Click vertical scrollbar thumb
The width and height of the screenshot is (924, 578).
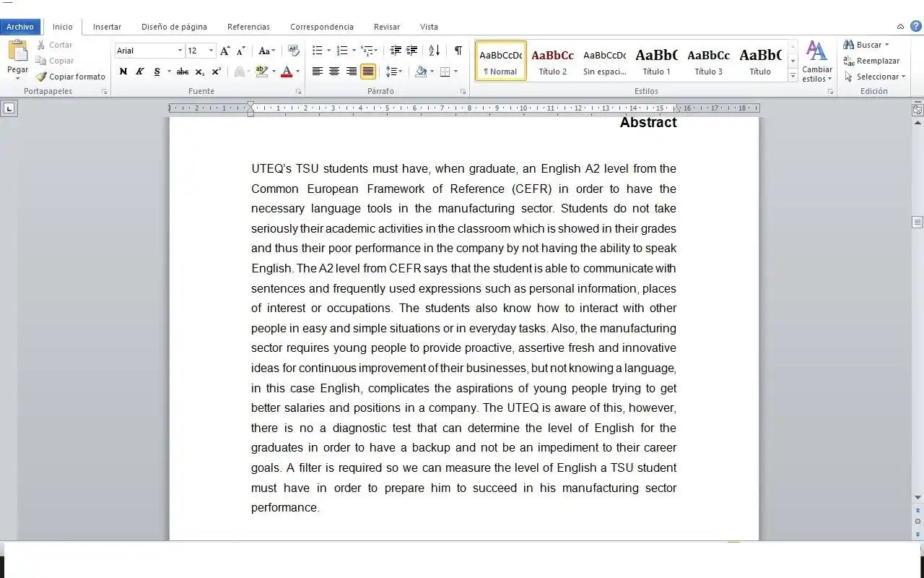click(918, 223)
